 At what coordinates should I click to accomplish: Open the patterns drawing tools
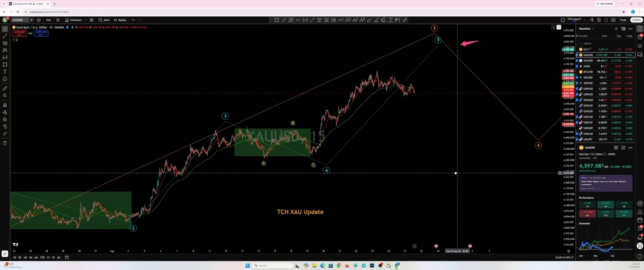5,50
